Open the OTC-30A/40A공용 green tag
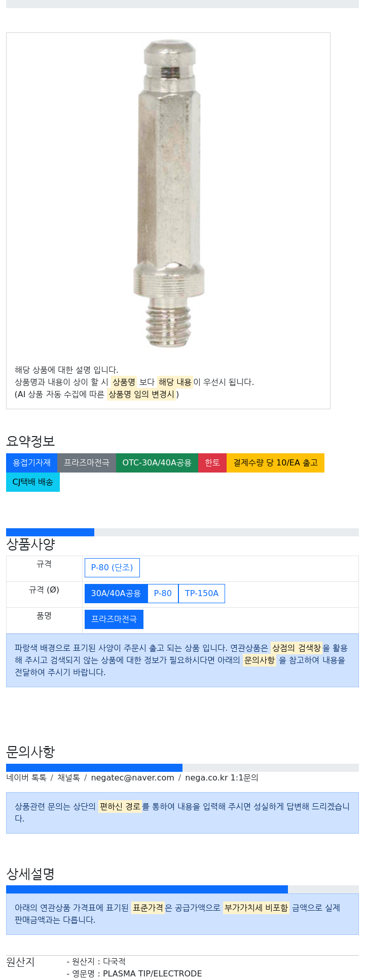This screenshot has height=980, width=365. pos(157,463)
